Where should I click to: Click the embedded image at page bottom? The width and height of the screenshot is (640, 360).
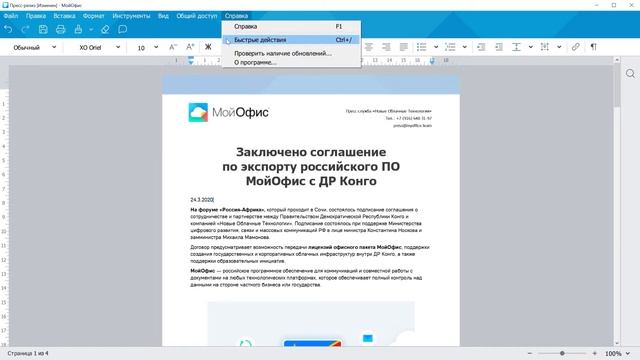point(311,324)
